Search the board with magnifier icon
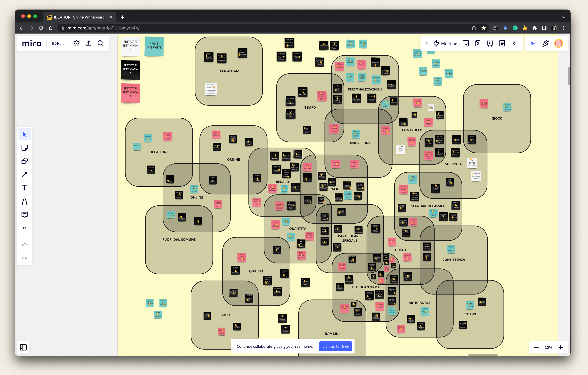The height and width of the screenshot is (375, 588). pos(101,43)
